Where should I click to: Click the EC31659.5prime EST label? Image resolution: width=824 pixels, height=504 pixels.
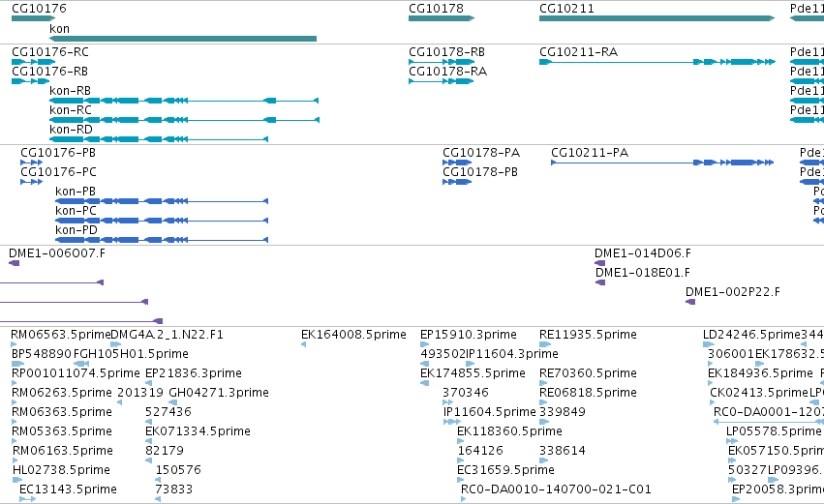click(x=506, y=471)
